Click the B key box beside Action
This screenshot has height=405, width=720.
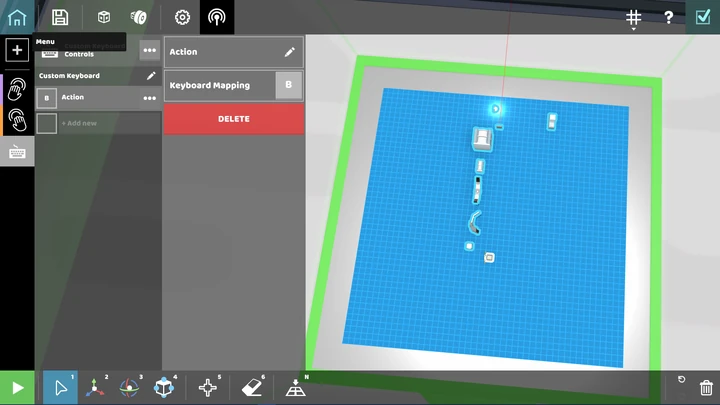coord(46,98)
